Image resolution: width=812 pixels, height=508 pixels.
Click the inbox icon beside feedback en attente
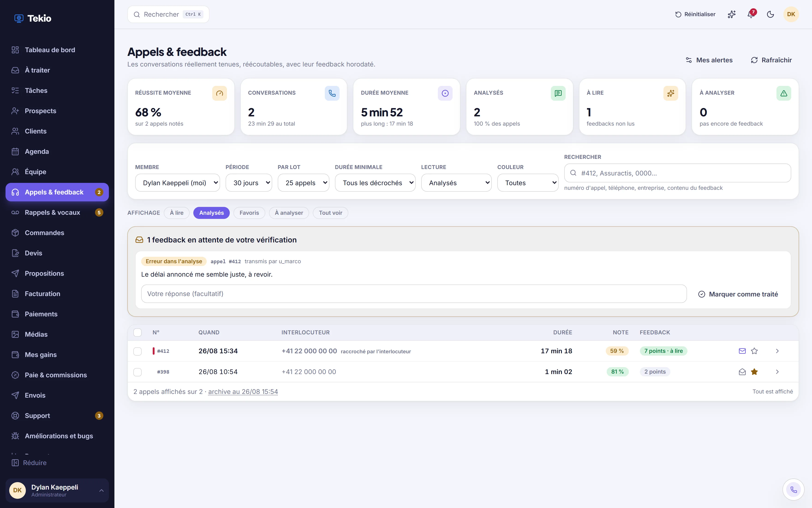coord(139,240)
